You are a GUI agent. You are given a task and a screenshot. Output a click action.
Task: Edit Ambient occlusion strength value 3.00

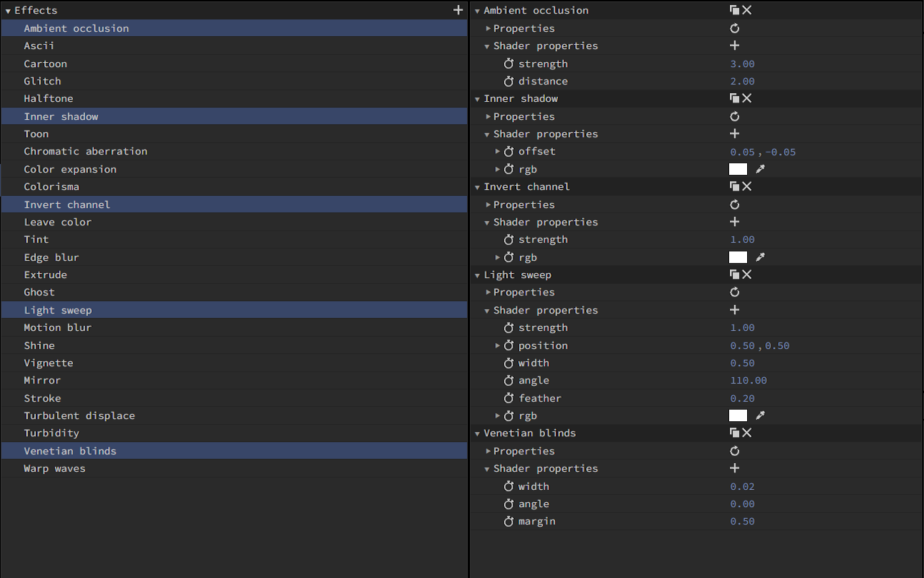coord(742,64)
